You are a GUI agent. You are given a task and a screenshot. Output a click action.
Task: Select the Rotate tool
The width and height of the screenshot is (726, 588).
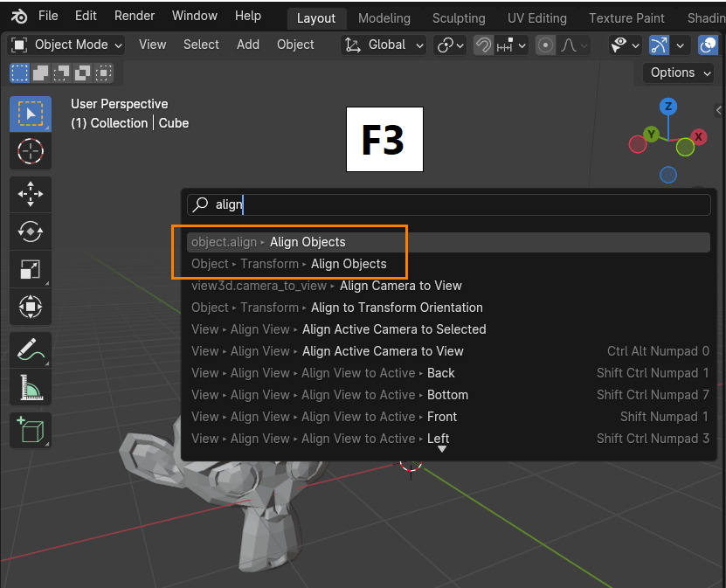[x=31, y=232]
